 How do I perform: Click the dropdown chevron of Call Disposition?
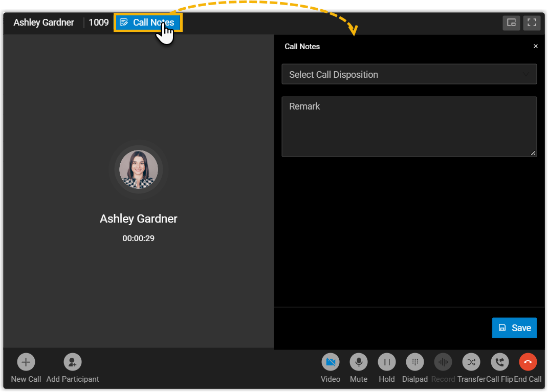click(x=526, y=74)
